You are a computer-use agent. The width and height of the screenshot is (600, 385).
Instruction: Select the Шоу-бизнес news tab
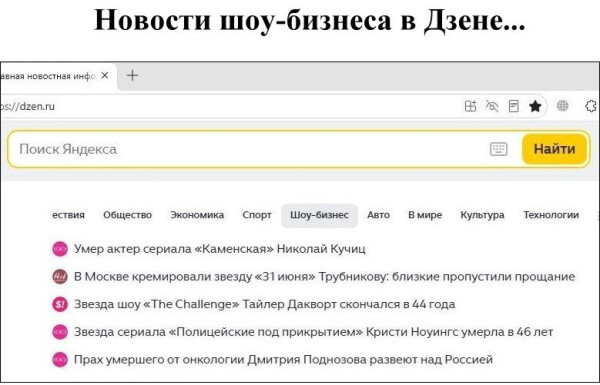pyautogui.click(x=320, y=215)
